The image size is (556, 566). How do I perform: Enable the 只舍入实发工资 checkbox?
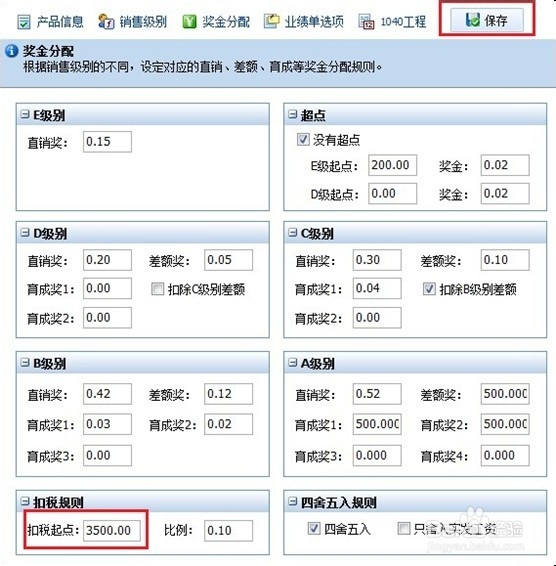404,529
